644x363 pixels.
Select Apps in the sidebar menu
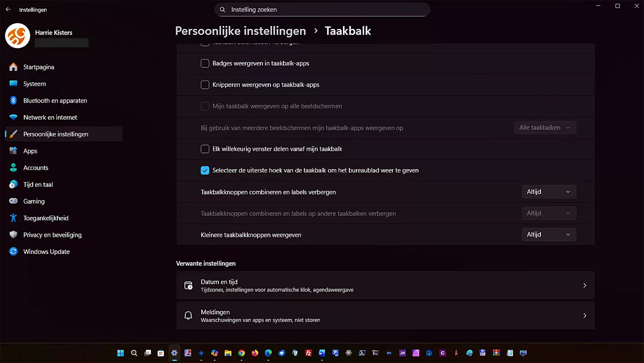coord(30,151)
